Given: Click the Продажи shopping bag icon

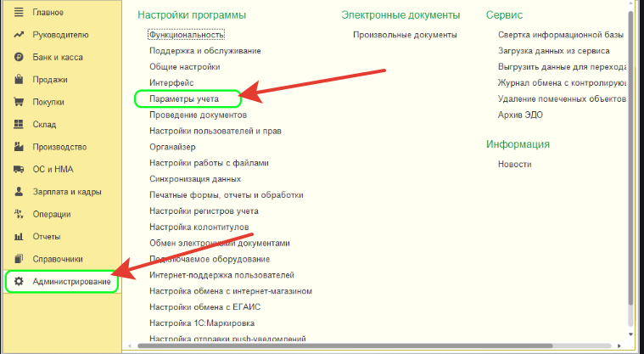Looking at the screenshot, I should click(x=19, y=79).
